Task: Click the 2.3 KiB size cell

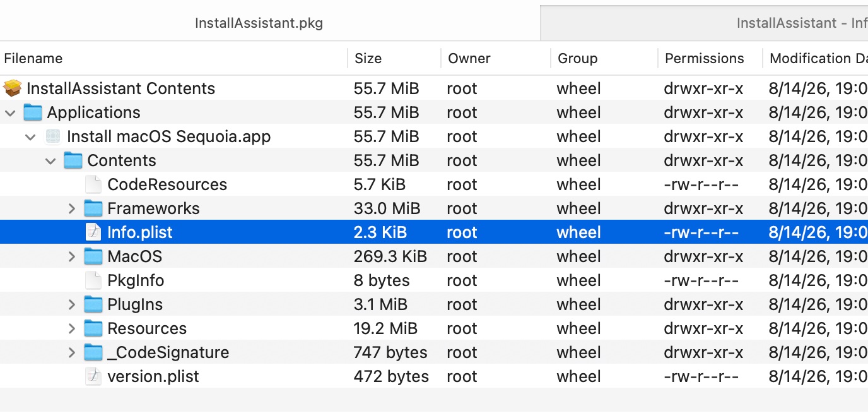Action: click(x=380, y=232)
